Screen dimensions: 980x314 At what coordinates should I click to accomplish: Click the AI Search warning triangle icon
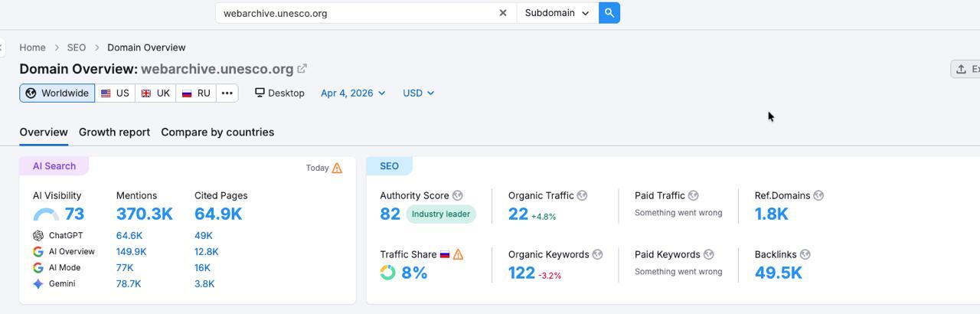337,168
